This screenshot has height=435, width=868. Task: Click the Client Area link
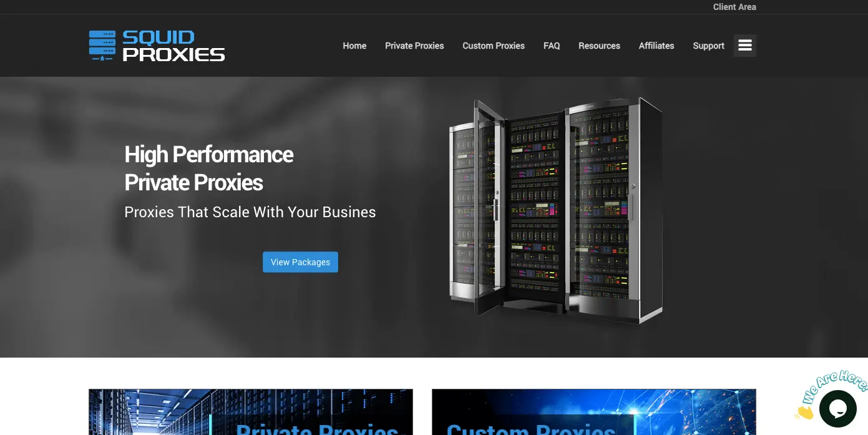point(734,7)
